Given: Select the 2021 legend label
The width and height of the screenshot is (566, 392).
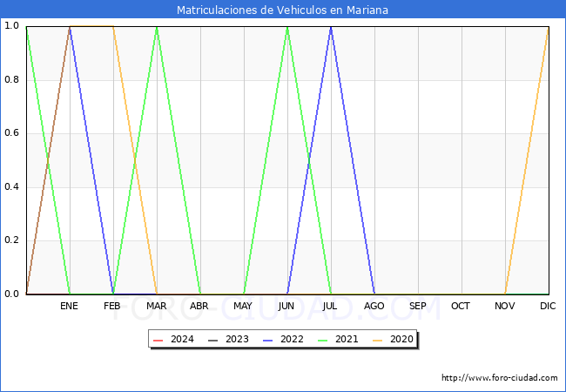Looking at the screenshot, I should [347, 340].
